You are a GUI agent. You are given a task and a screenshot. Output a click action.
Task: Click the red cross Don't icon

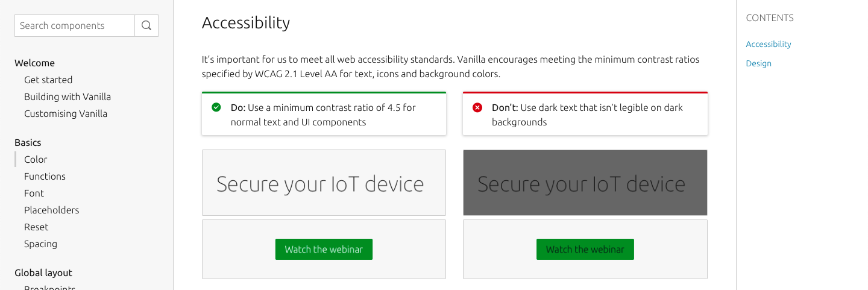click(x=477, y=107)
